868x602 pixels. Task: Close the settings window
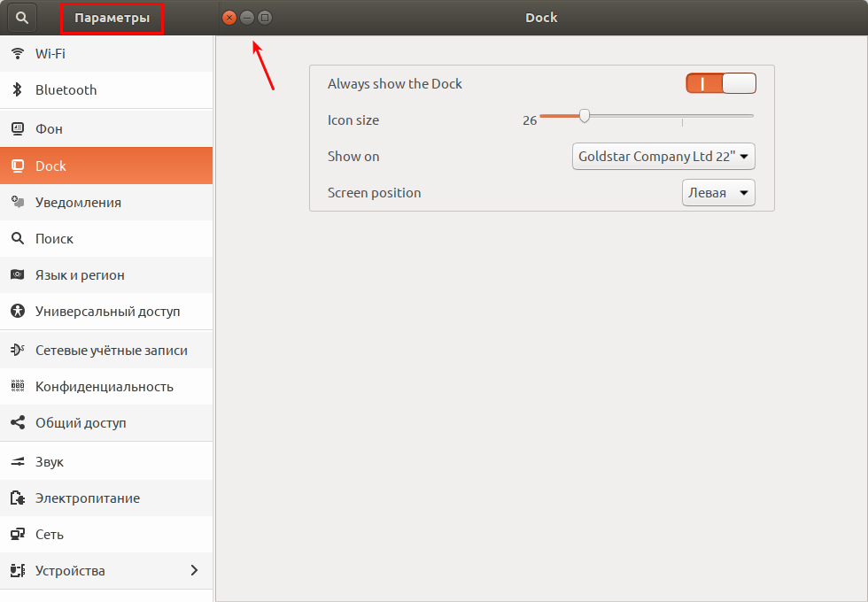click(229, 18)
